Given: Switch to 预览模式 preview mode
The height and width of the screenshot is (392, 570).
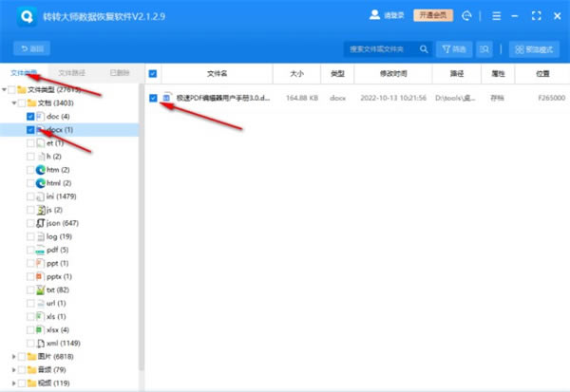Looking at the screenshot, I should [534, 48].
